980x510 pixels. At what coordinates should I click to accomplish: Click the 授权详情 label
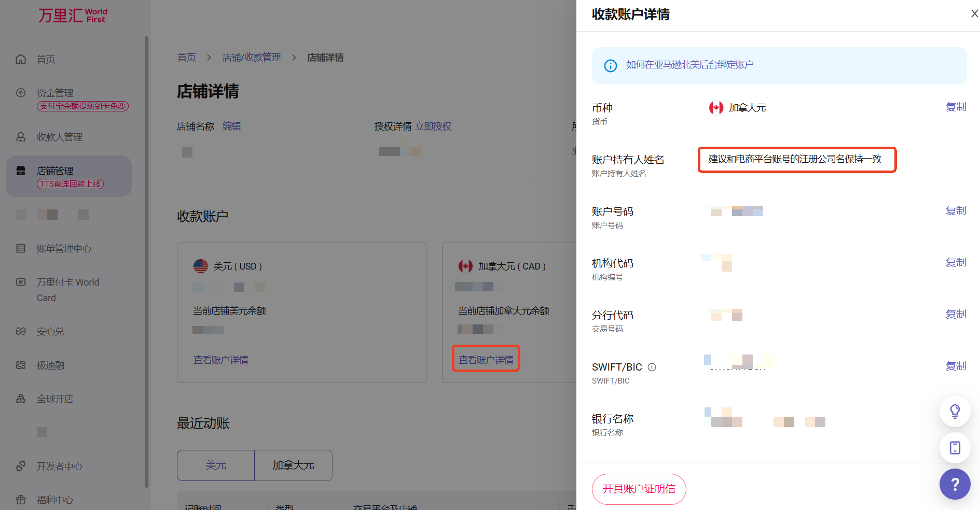pos(393,126)
